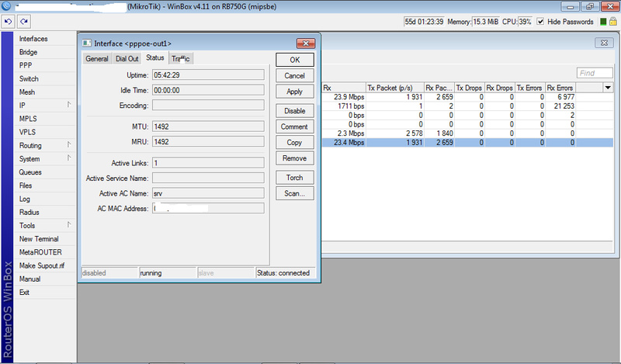Click the Cancel button
This screenshot has width=621, height=364.
pos(295,75)
